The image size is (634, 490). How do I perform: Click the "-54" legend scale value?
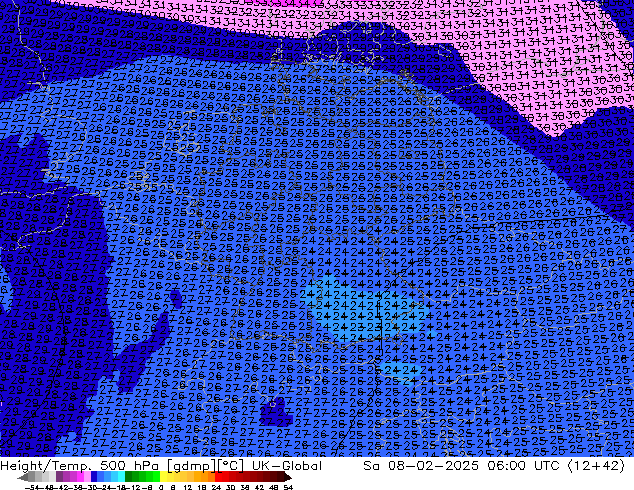pos(32,487)
